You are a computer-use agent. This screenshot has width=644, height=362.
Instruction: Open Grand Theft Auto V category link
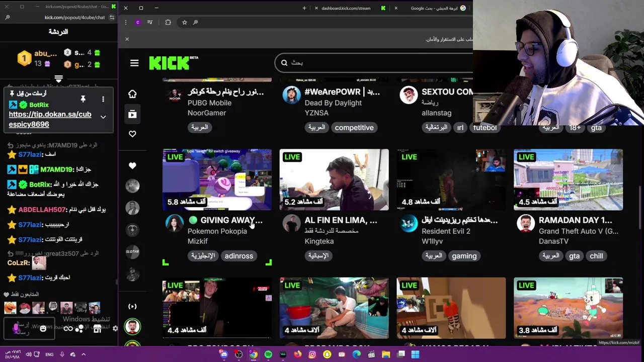click(579, 231)
